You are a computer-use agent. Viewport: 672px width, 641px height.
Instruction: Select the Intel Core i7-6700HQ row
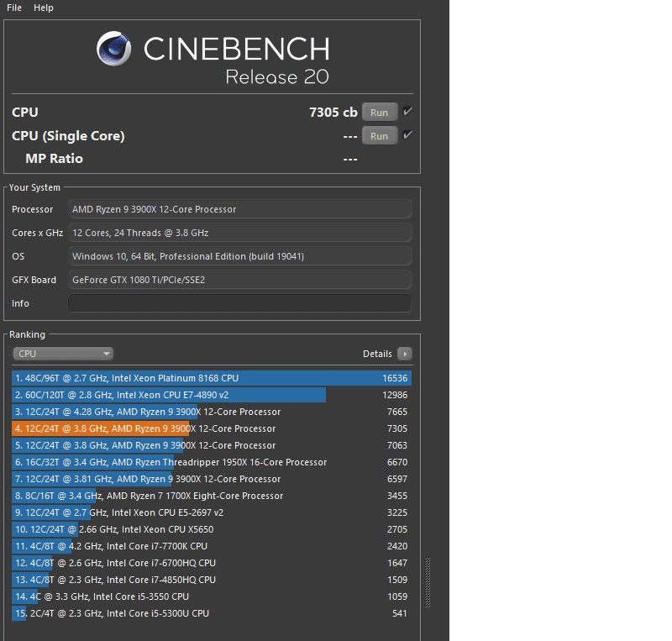click(212, 563)
